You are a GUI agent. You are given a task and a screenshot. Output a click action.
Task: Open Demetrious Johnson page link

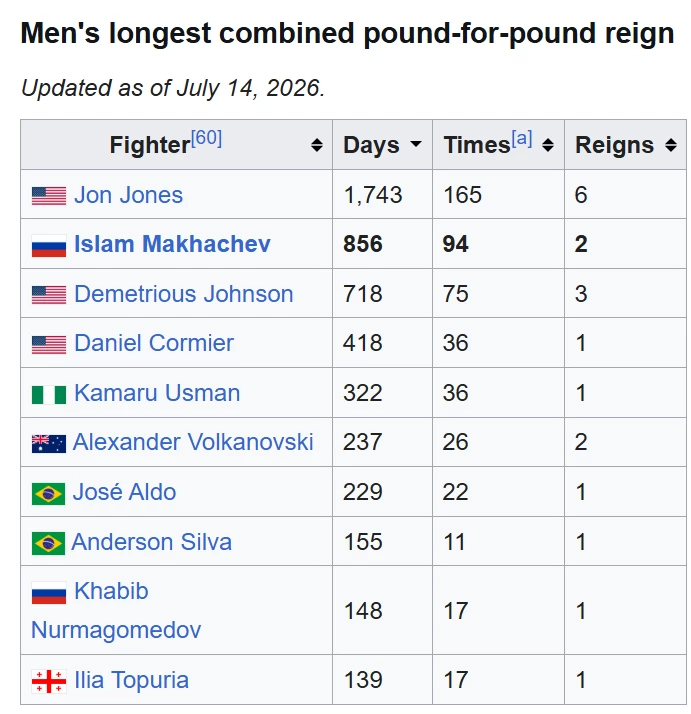pos(184,294)
